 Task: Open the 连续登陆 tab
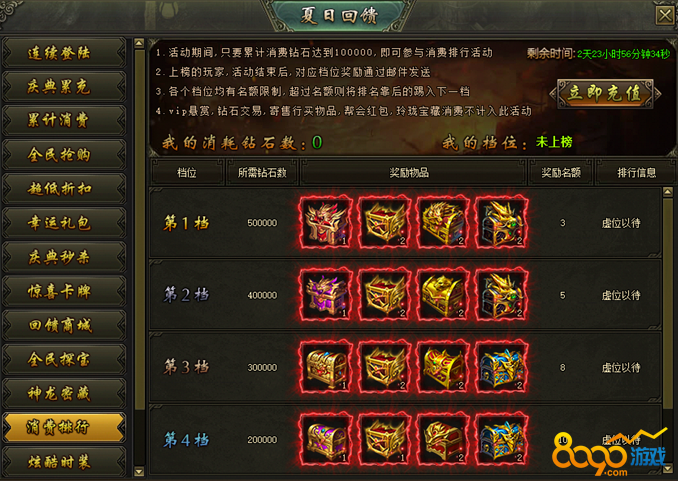64,53
